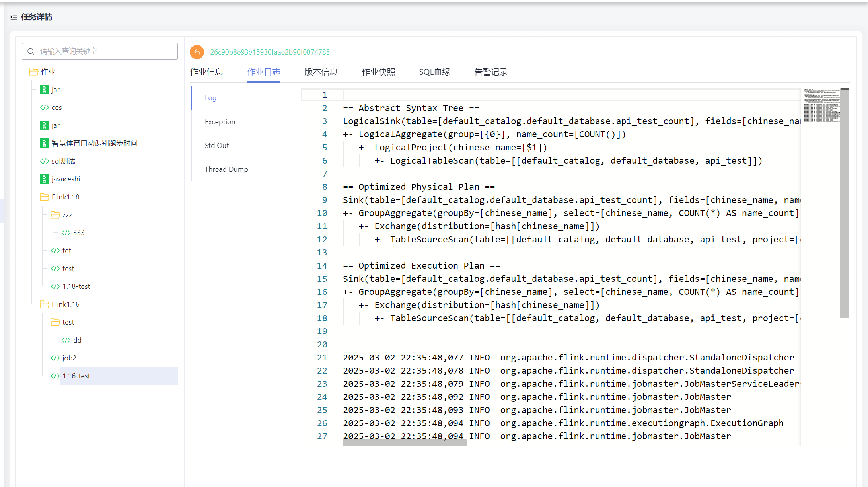This screenshot has height=487, width=868.
Task: Click the log editor vertical scrollbar
Action: (x=844, y=203)
